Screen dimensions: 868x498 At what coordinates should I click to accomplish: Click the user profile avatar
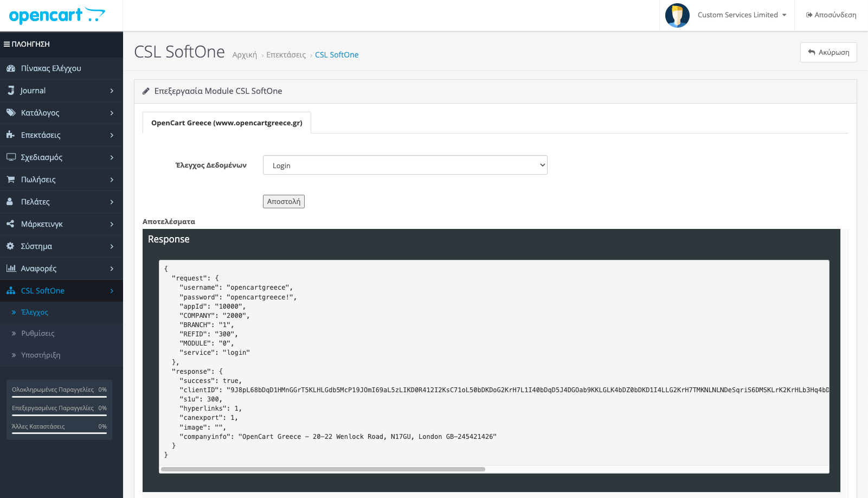click(x=677, y=15)
